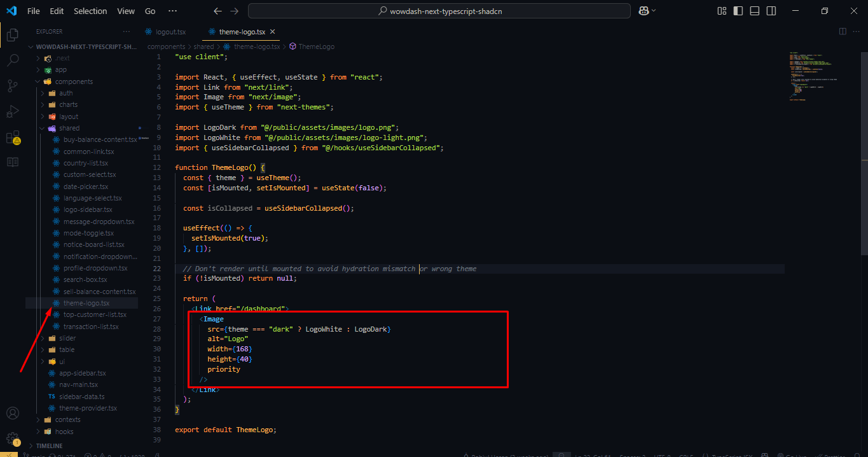This screenshot has width=868, height=457.
Task: Open the Extensions view
Action: 12,136
